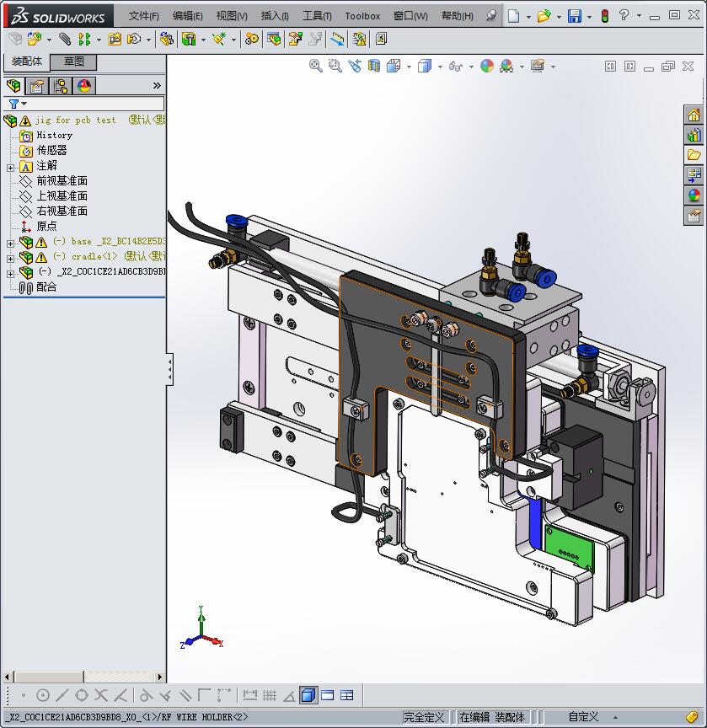
Task: Click the Clearance Verification ruler icon
Action: click(x=337, y=39)
